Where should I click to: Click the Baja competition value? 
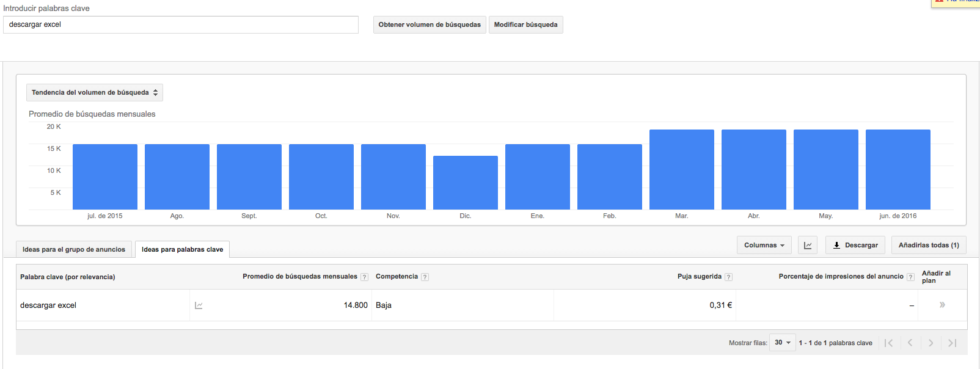(384, 305)
